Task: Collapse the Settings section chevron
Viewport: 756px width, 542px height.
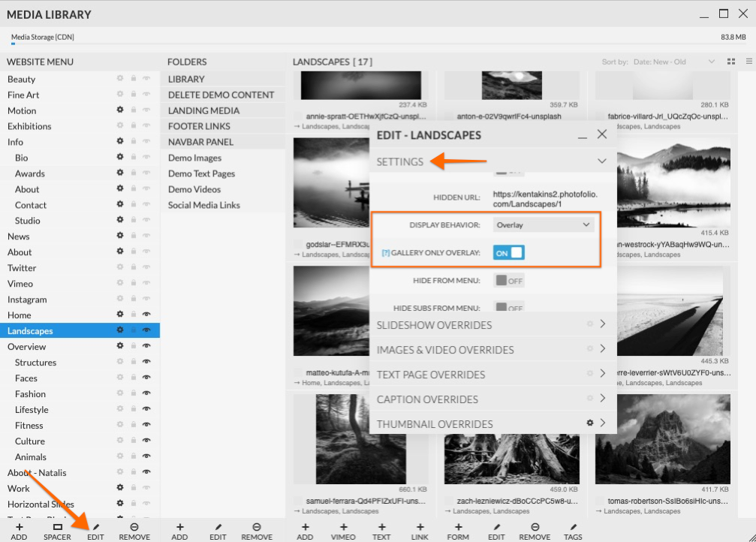Action: (x=601, y=161)
